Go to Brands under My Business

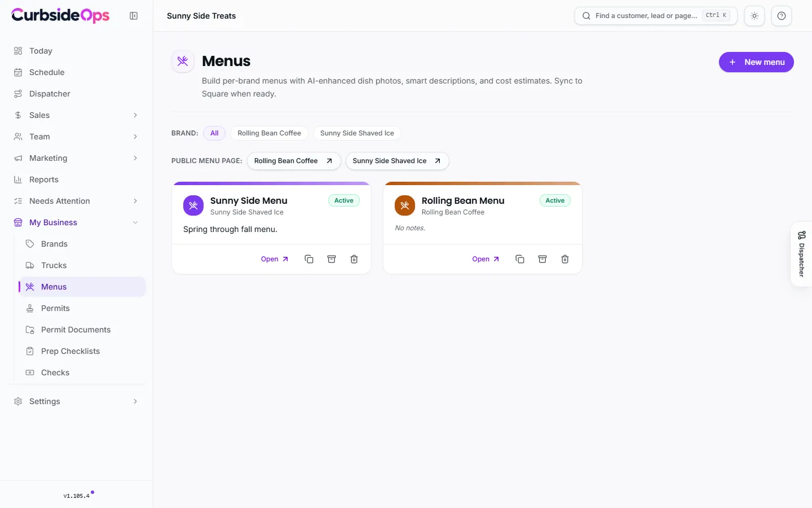pyautogui.click(x=82, y=244)
